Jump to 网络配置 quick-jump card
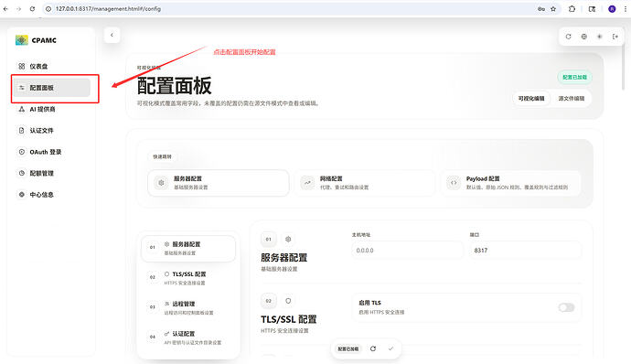The height and width of the screenshot is (364, 631). (365, 183)
